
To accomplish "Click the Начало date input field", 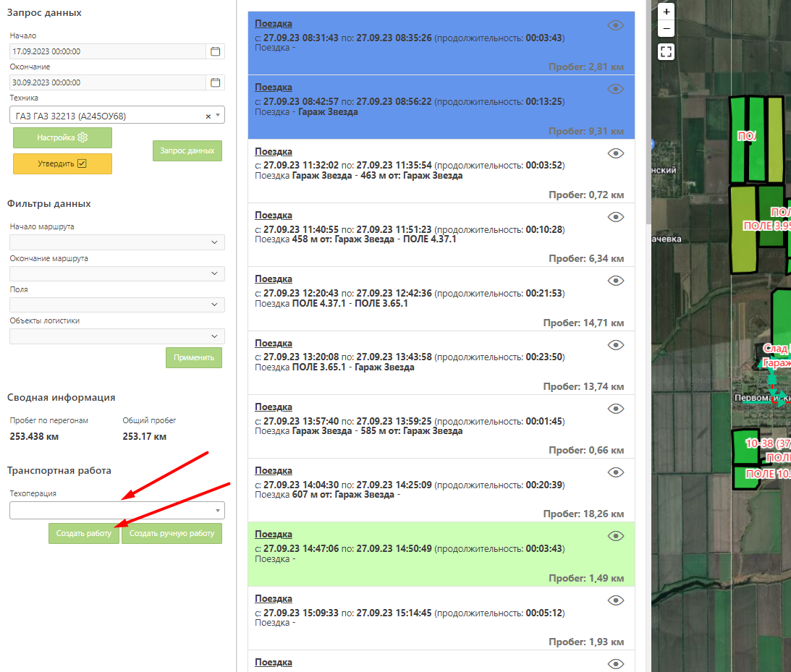I will coord(107,51).
